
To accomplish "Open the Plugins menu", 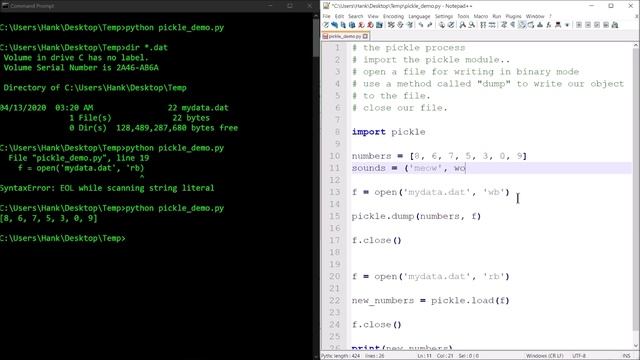I will point(513,16).
